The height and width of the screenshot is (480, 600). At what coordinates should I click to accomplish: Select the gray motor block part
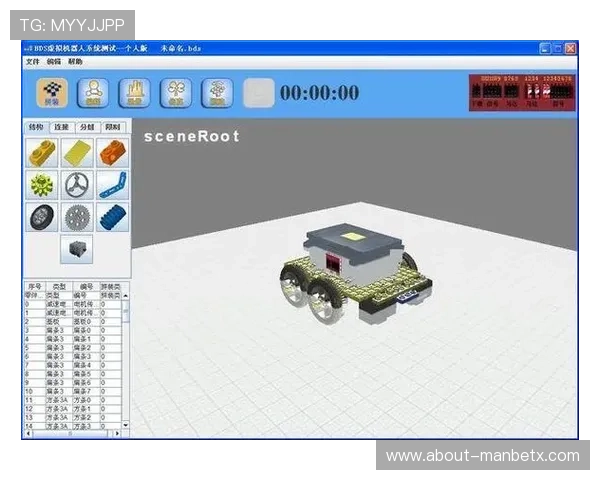point(76,250)
